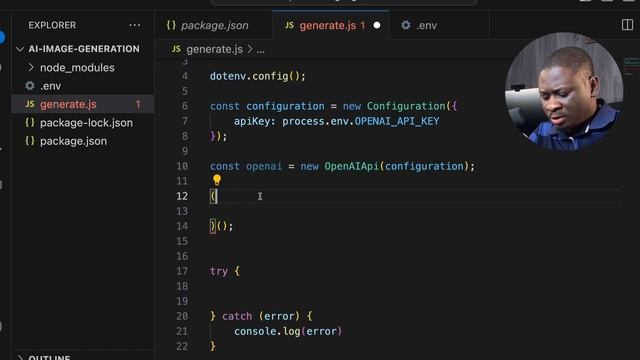Click openai variable on line 10

264,167
